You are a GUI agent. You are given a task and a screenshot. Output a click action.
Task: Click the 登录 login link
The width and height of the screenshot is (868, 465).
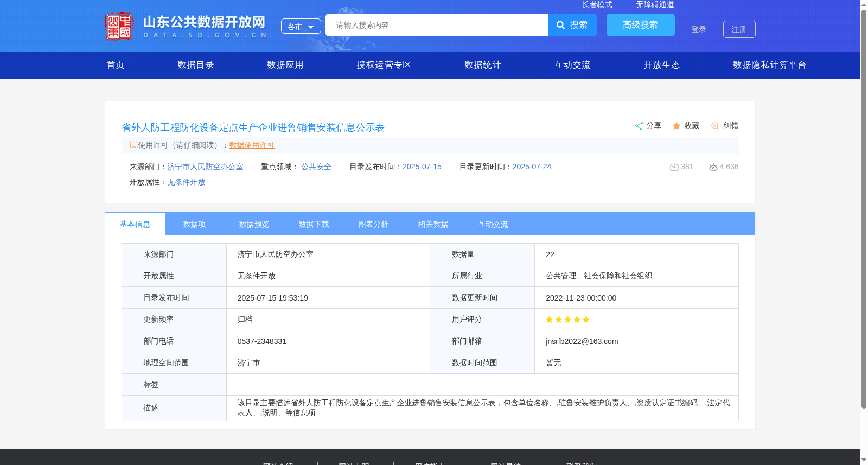click(699, 29)
